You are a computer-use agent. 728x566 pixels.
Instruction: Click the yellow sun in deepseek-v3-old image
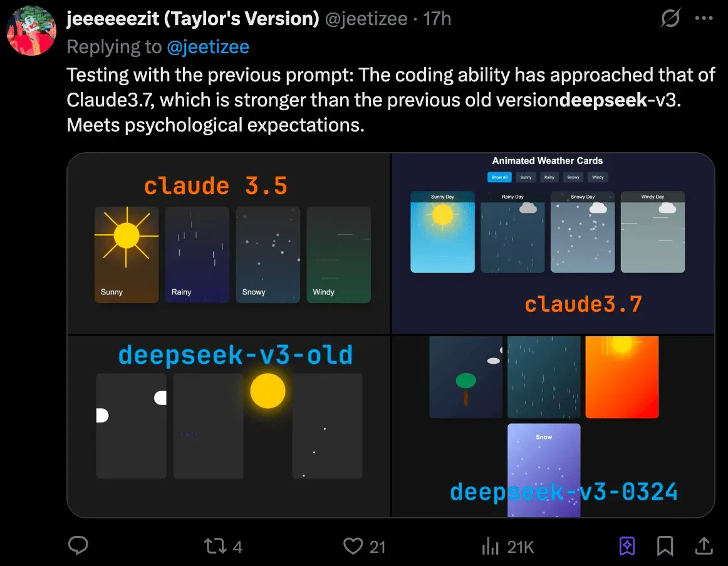point(268,391)
